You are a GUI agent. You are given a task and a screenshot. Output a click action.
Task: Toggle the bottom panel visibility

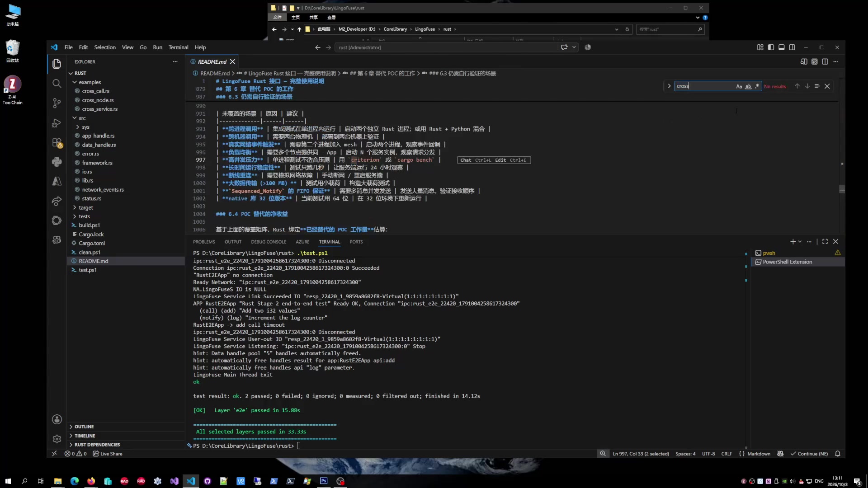(781, 47)
